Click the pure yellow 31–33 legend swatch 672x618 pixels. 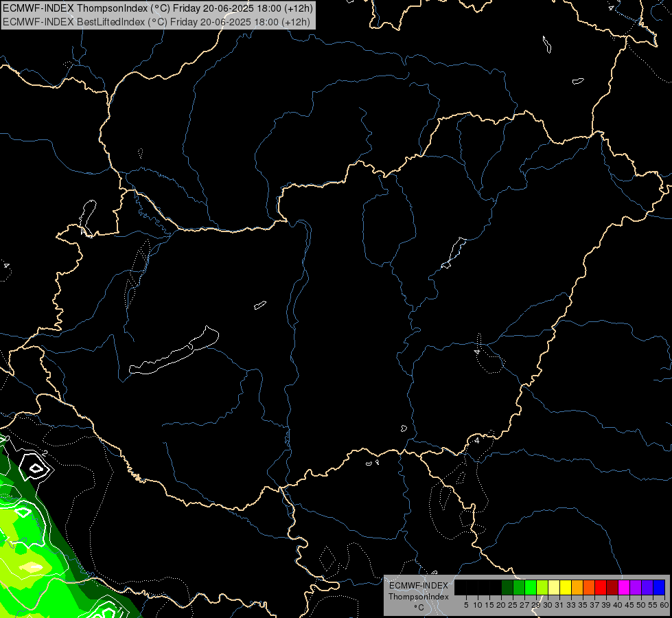(x=566, y=588)
